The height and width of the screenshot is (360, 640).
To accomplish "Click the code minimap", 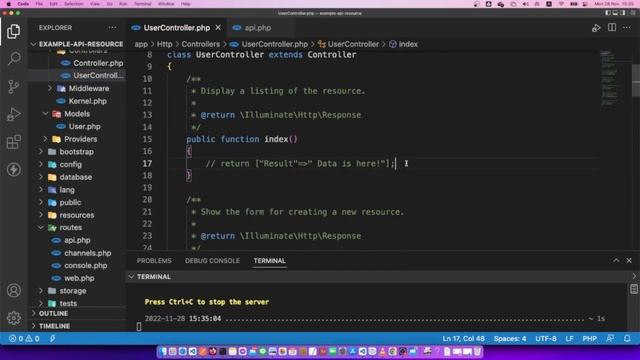I will coord(609,78).
